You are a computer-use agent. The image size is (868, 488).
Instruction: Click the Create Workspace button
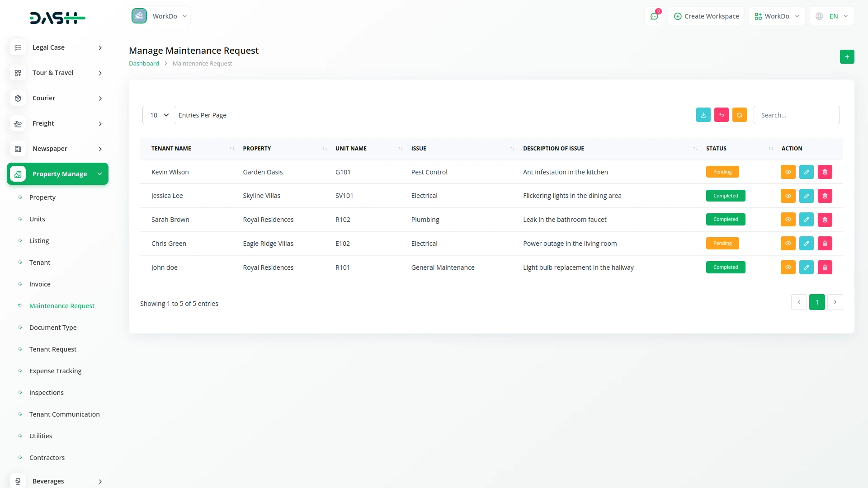[x=706, y=16]
